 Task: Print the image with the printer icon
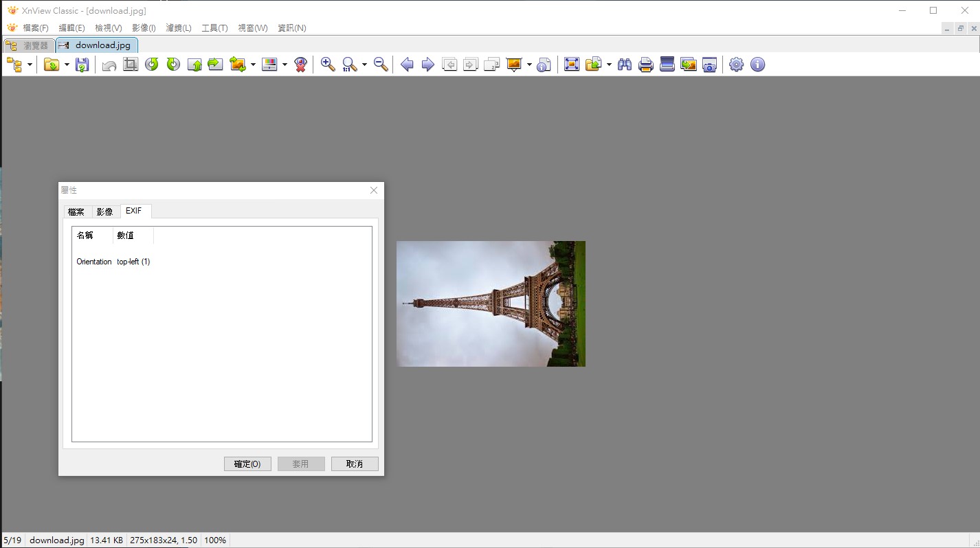point(646,65)
